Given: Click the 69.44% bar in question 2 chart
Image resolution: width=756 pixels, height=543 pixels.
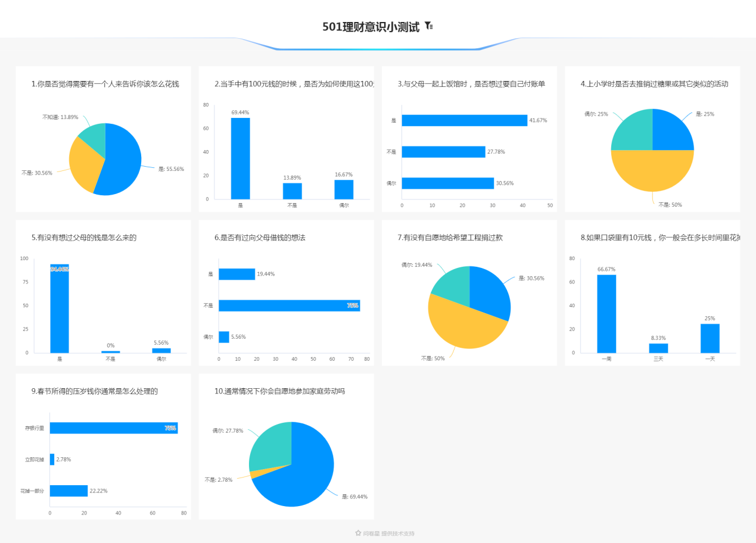Looking at the screenshot, I should 241,158.
